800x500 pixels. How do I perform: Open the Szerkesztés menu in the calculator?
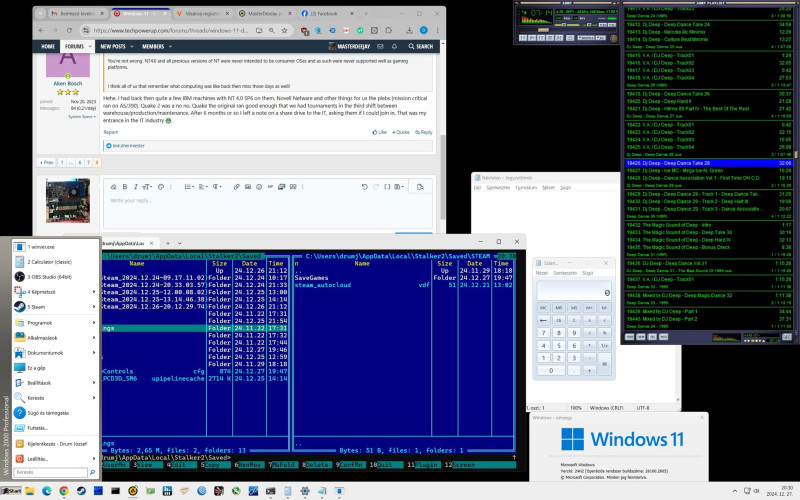coord(565,273)
